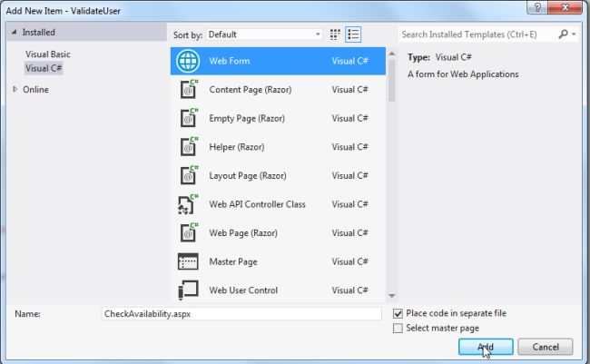Click the template list scrollbar thumb
Screen dimensions: 590x364
[392, 80]
